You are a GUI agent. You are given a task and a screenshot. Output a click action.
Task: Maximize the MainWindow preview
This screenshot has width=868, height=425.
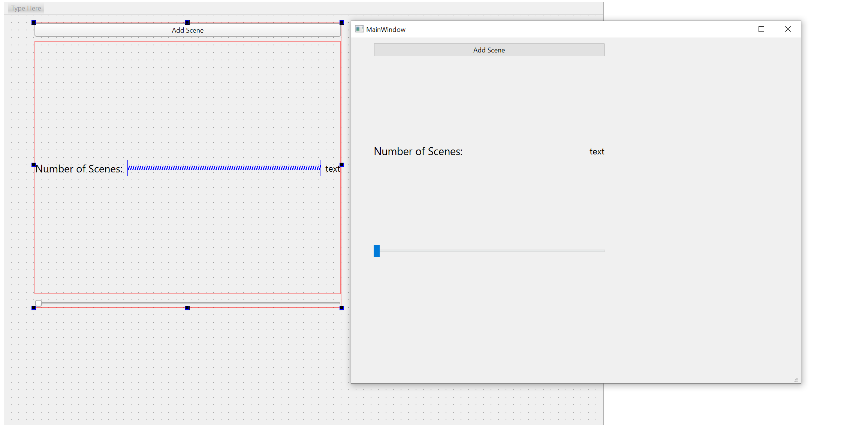[761, 29]
